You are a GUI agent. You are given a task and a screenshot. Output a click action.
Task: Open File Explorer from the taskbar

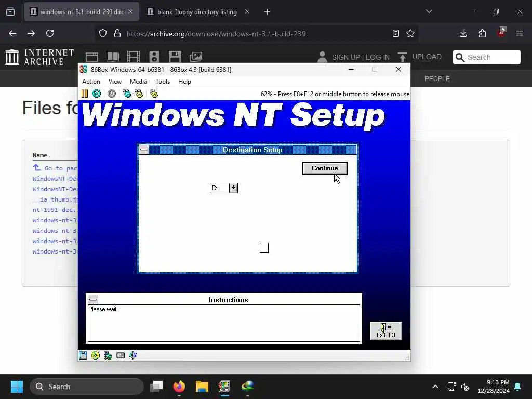pos(202,387)
